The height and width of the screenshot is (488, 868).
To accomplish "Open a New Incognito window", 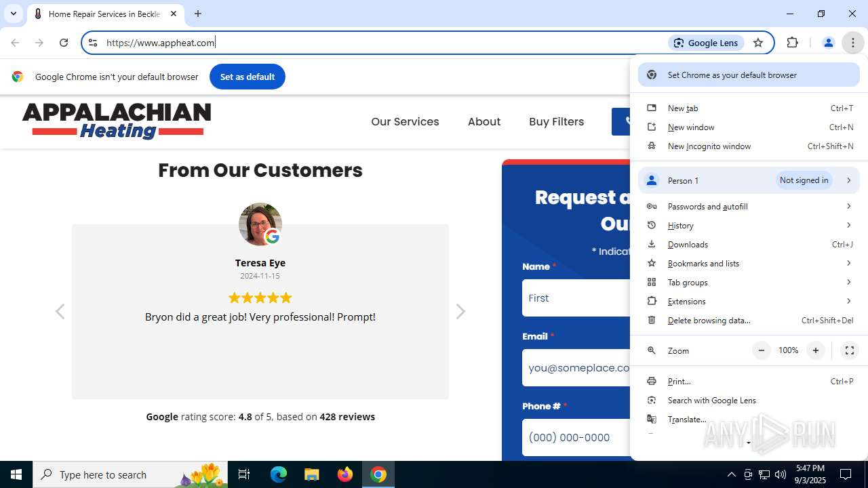I will (x=749, y=146).
